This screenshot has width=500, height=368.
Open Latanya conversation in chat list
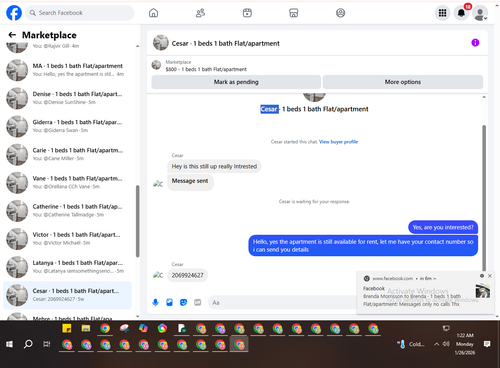67,267
